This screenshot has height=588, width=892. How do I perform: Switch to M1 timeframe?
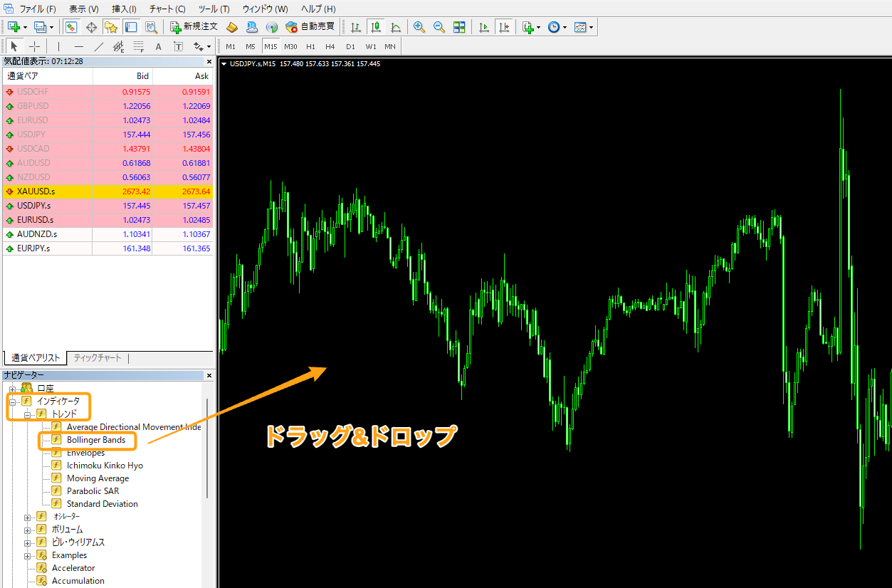(231, 46)
